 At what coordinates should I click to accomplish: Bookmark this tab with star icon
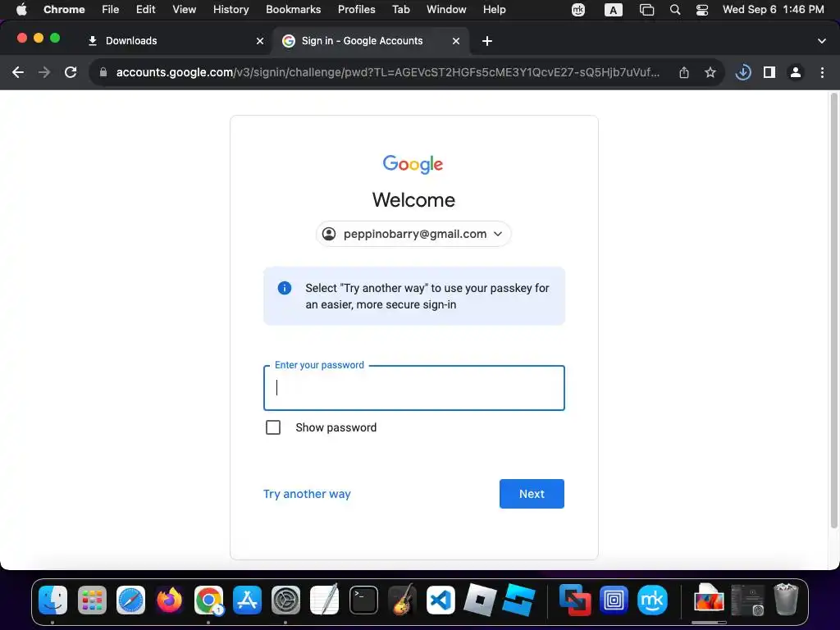710,72
